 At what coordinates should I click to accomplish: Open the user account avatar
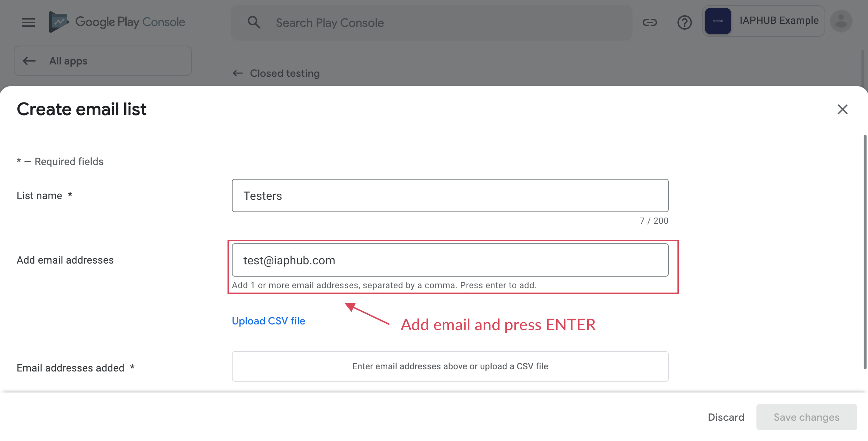pyautogui.click(x=841, y=21)
